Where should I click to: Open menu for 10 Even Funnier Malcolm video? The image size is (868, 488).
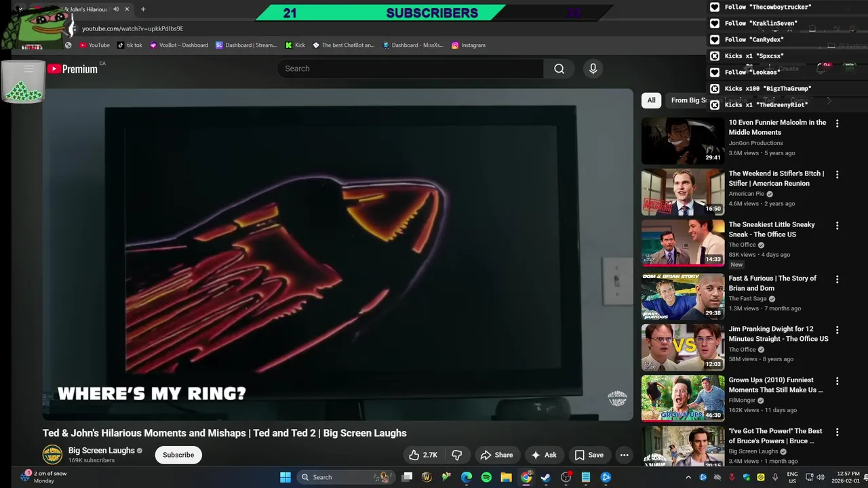[837, 123]
